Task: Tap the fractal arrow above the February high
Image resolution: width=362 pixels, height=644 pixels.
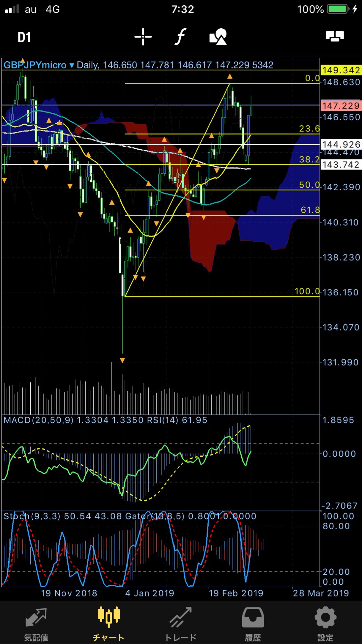Action: tap(230, 77)
